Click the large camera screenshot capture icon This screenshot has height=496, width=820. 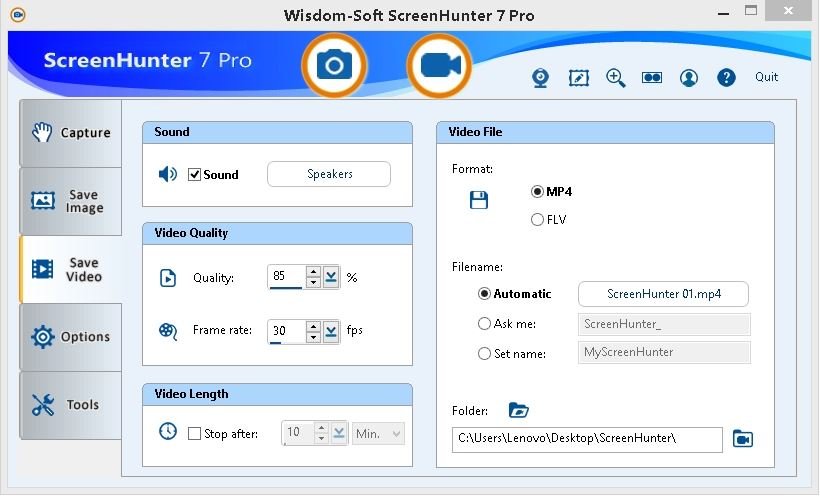[334, 65]
